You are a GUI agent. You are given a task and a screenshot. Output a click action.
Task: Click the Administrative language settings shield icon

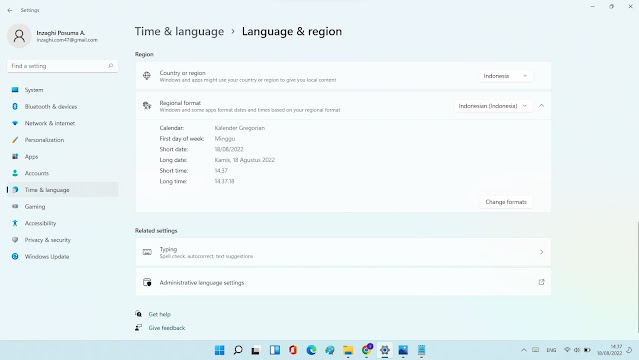tap(147, 282)
